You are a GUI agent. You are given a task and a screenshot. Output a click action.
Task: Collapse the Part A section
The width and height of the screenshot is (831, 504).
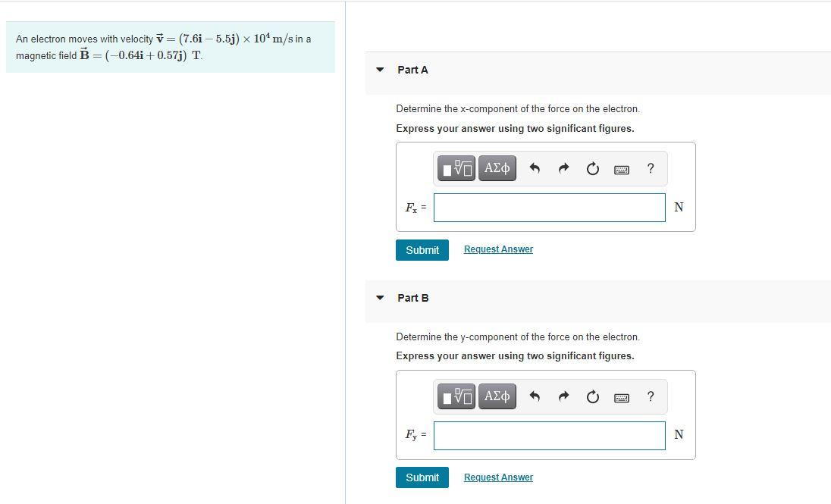pyautogui.click(x=380, y=70)
